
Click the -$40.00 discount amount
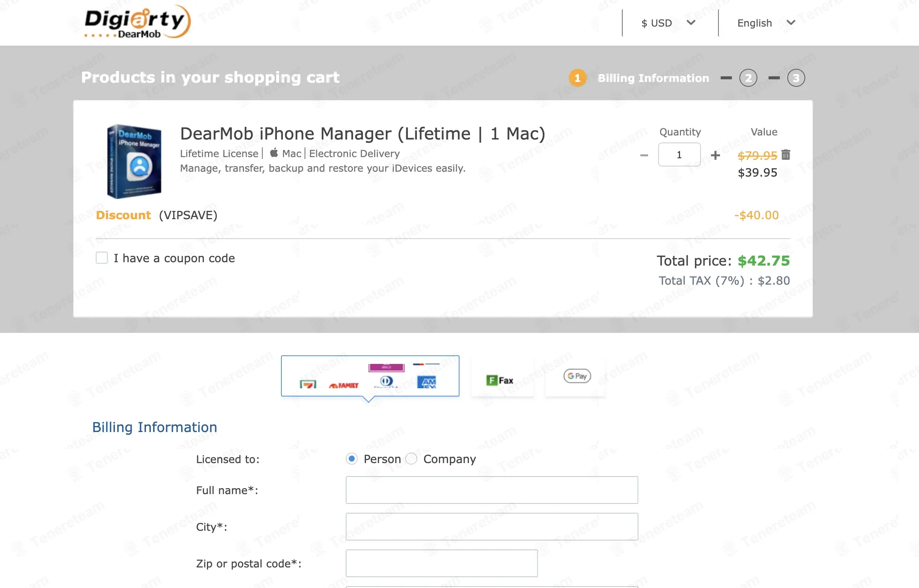[x=756, y=215]
